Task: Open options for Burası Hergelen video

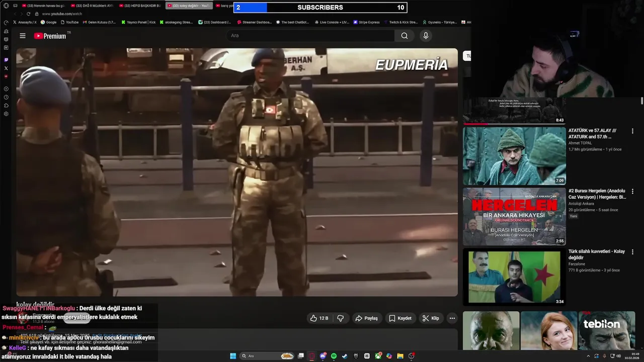Action: coord(632,191)
